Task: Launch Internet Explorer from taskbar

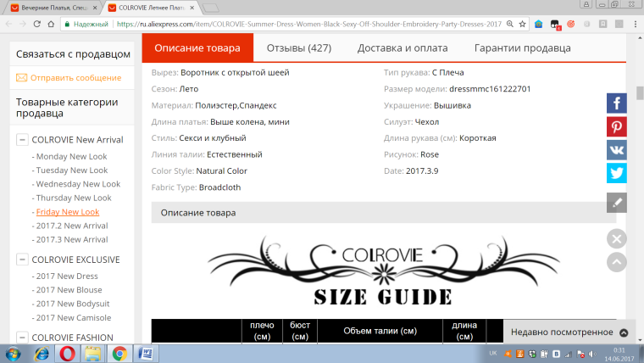Action: [x=42, y=354]
